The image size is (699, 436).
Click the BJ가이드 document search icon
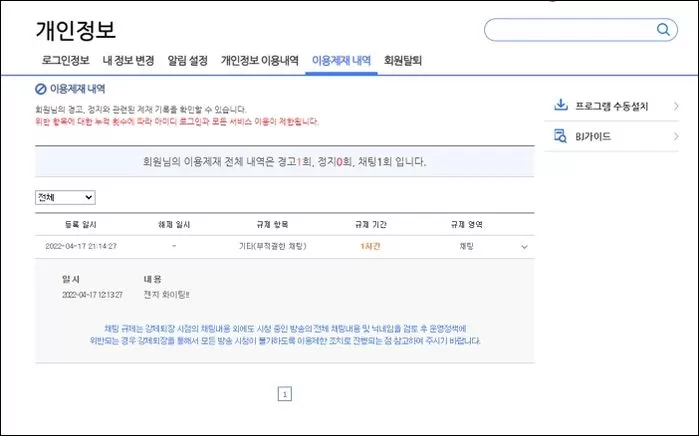560,136
